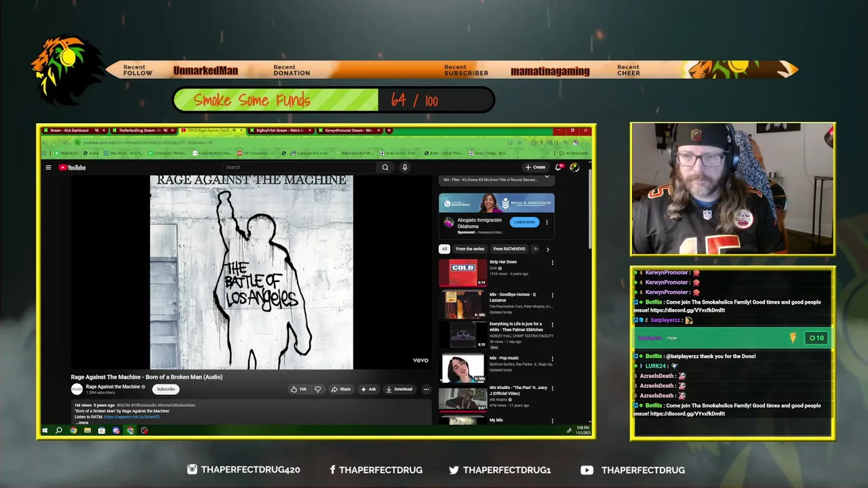Open the Wiz Khalifa The Plan thumbnail
This screenshot has width=868, height=488.
(x=462, y=399)
